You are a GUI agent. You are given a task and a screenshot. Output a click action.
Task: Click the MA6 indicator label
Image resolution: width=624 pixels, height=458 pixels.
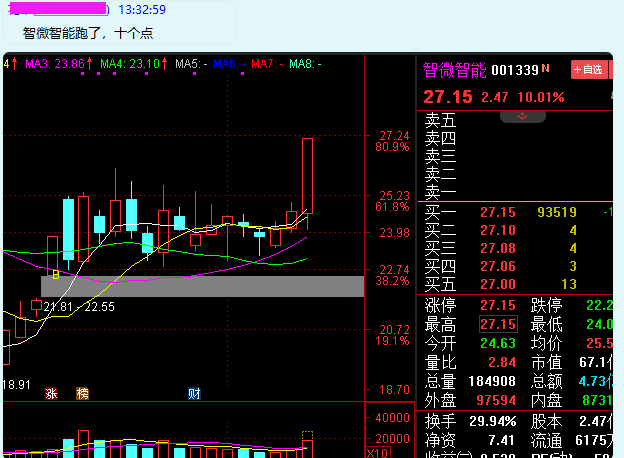(x=229, y=64)
